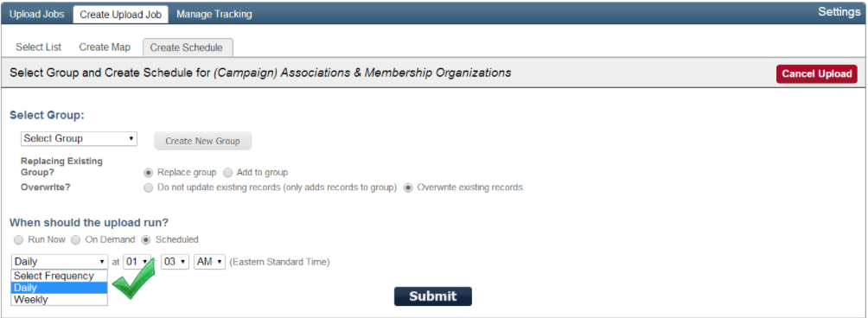Click the green checkmark icon

click(x=133, y=278)
